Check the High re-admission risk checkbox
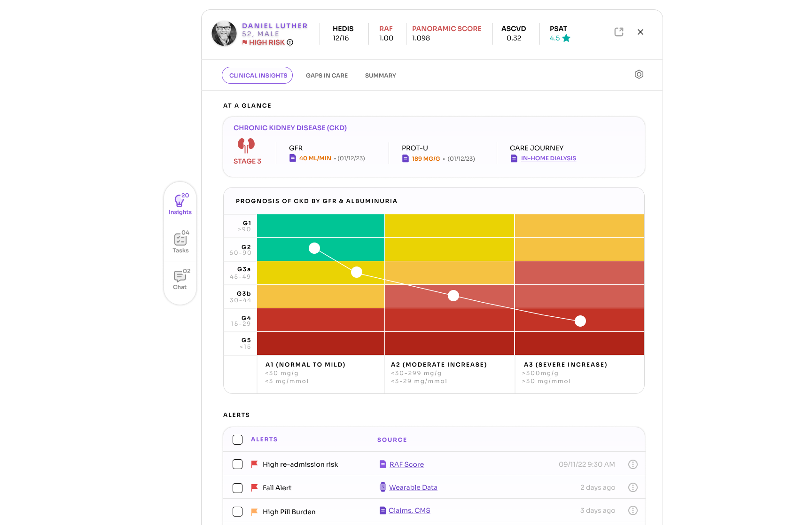This screenshot has height=525, width=812. click(238, 464)
